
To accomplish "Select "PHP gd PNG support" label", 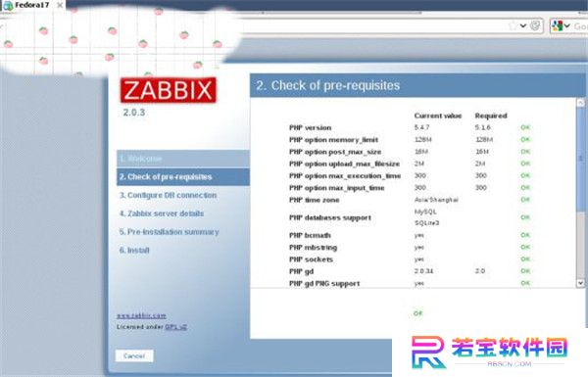I will tap(324, 284).
